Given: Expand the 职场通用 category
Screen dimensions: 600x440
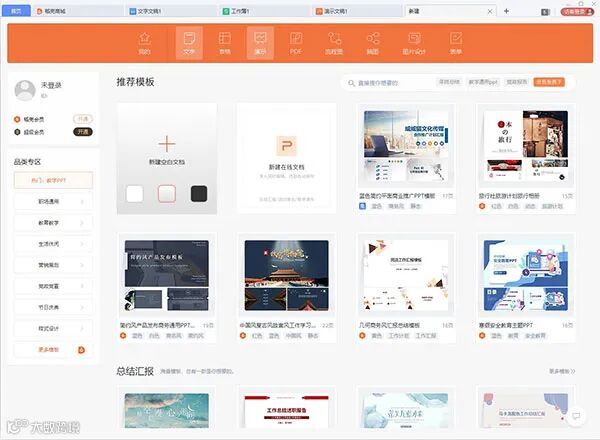Looking at the screenshot, I should click(x=53, y=201).
